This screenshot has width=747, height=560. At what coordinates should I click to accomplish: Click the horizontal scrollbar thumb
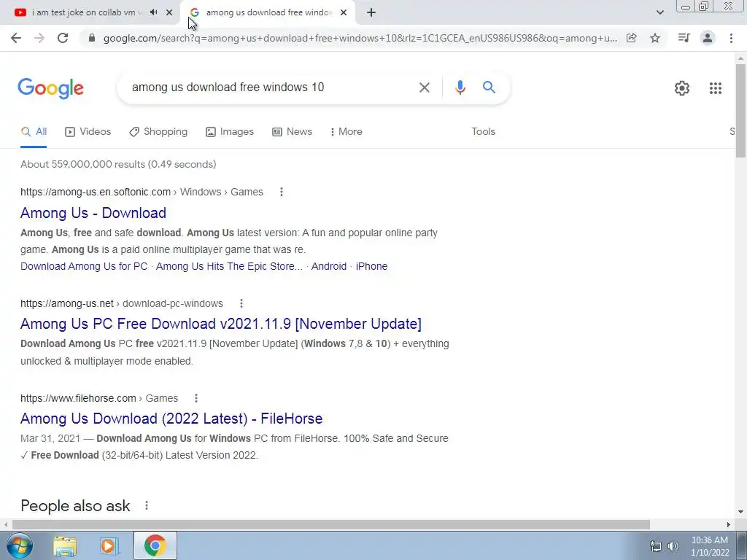(x=331, y=524)
